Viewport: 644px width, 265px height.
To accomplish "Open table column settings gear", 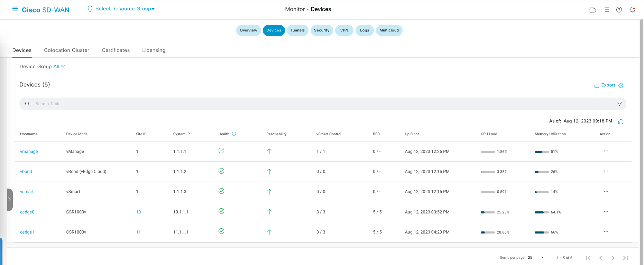I will [x=621, y=85].
